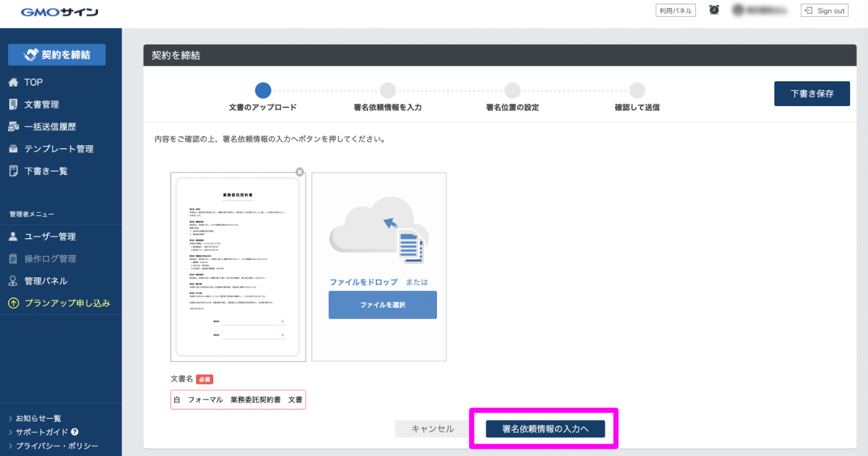Remove uploaded document with the X icon
This screenshot has height=456, width=868.
(x=300, y=172)
